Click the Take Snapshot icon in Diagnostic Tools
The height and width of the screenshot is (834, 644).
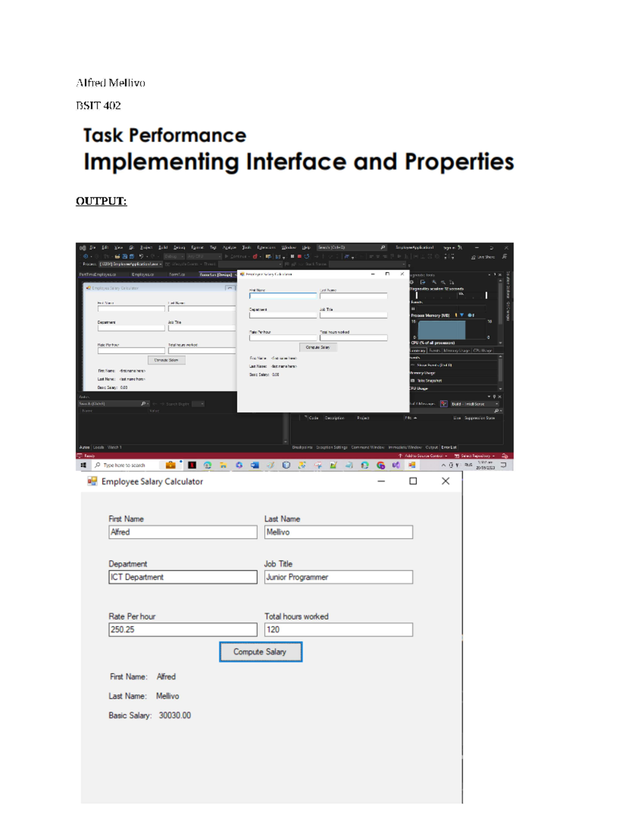click(x=430, y=380)
